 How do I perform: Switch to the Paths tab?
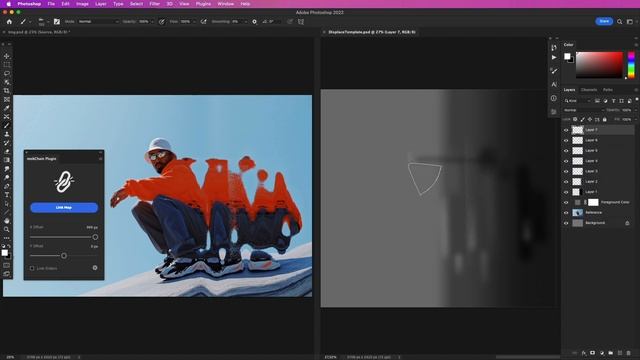(608, 90)
